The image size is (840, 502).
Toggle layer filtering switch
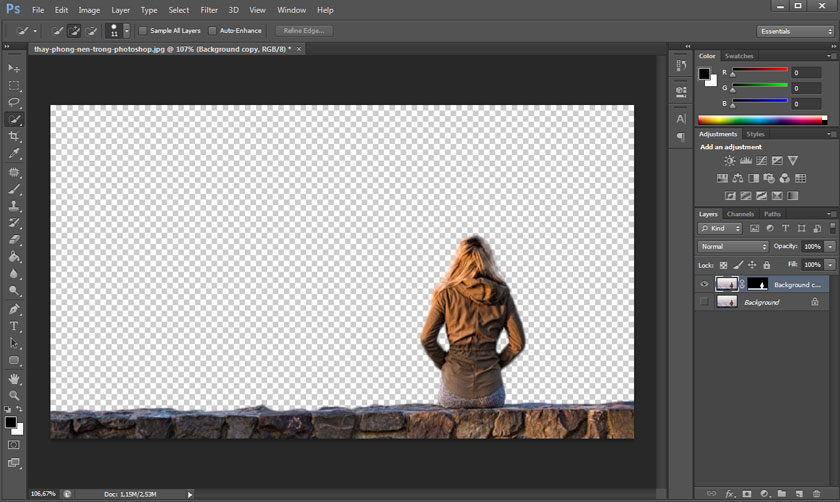(x=832, y=228)
